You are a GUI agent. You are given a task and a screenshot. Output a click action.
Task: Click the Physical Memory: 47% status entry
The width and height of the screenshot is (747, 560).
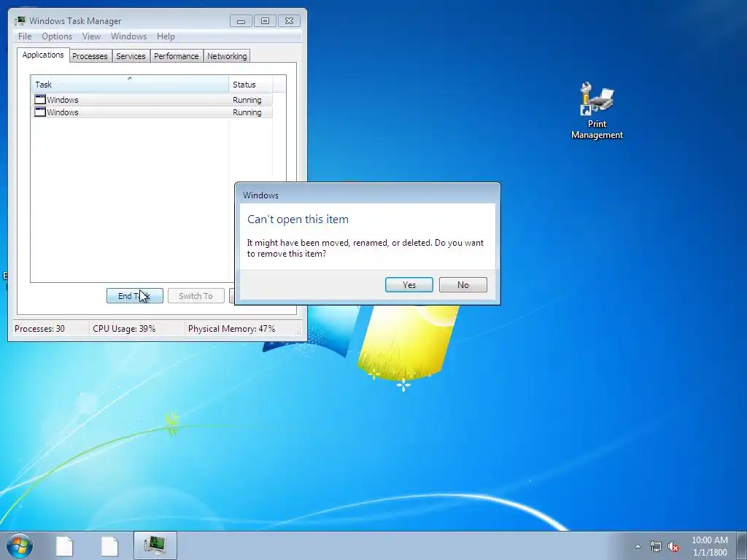point(231,329)
